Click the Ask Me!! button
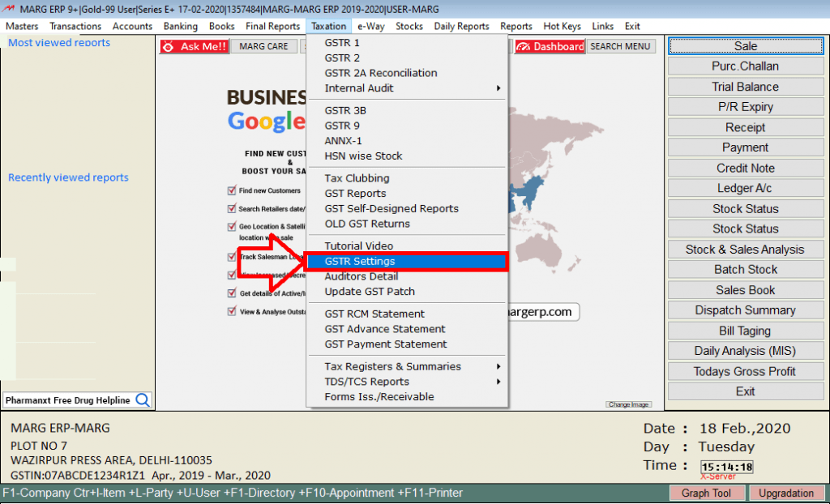830x504 pixels. pyautogui.click(x=195, y=46)
